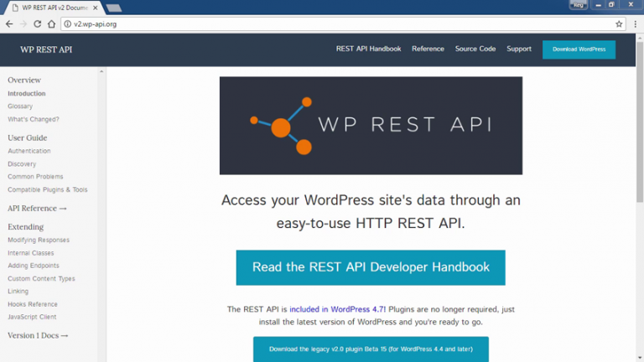Open the User Guide sidebar heading

[x=28, y=138]
